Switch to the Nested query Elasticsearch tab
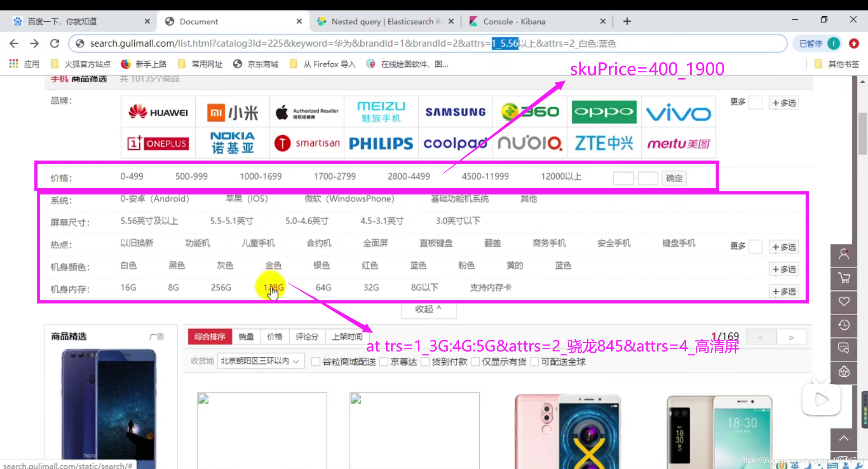 tap(386, 21)
